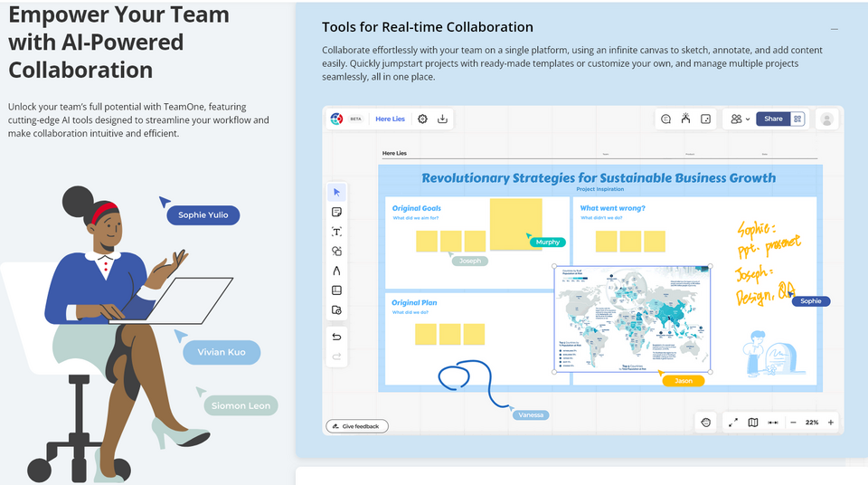Redo the canvas action
Image resolution: width=868 pixels, height=485 pixels.
(x=336, y=357)
